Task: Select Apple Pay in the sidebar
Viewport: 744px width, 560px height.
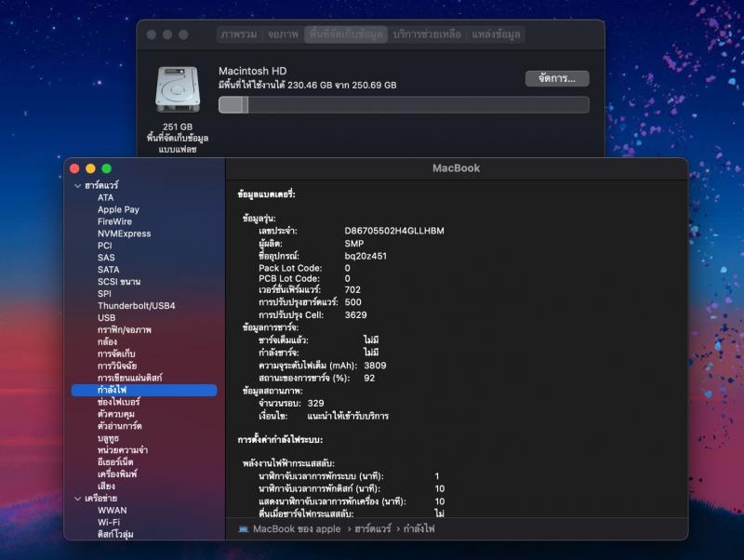Action: click(x=118, y=209)
